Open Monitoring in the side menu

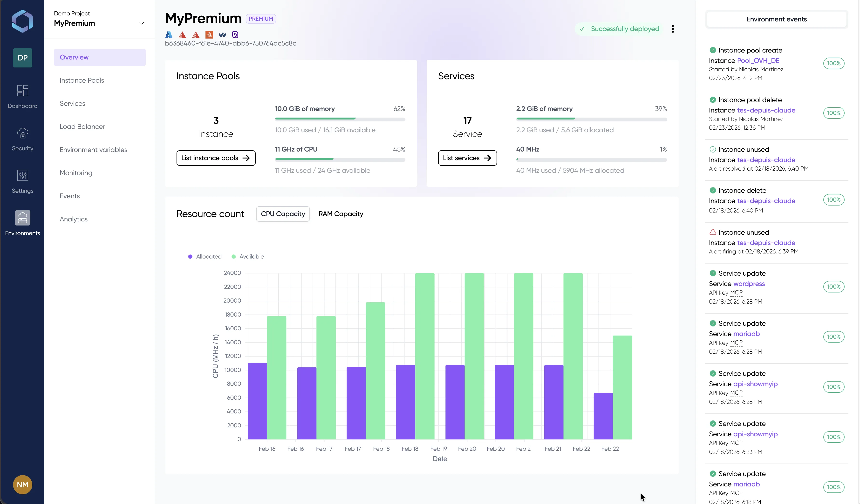[76, 173]
